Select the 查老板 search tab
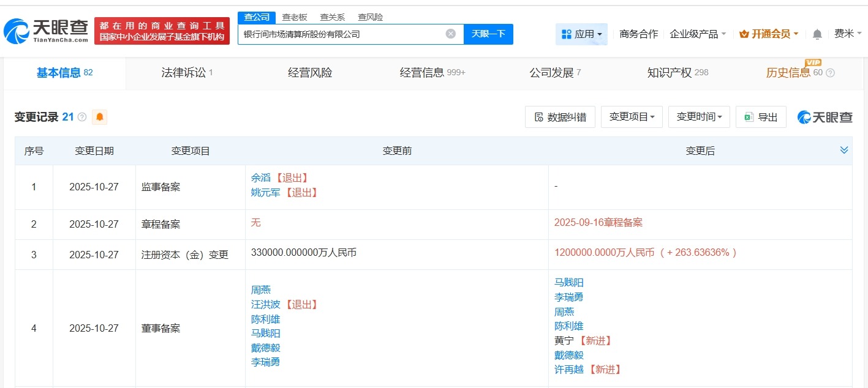The width and height of the screenshot is (868, 388). pos(293,17)
